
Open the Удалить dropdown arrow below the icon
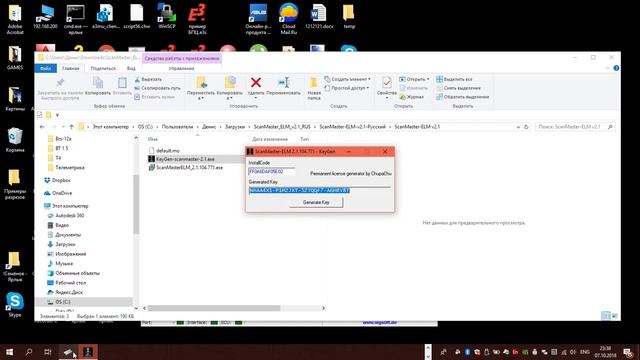256,98
